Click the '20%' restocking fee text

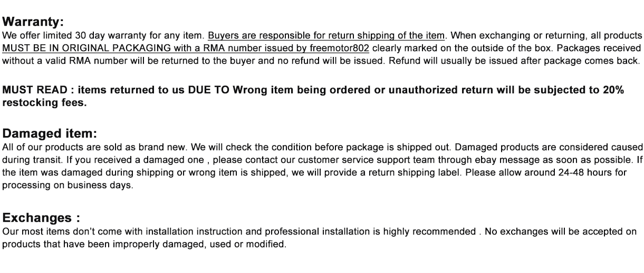pyautogui.click(x=613, y=90)
